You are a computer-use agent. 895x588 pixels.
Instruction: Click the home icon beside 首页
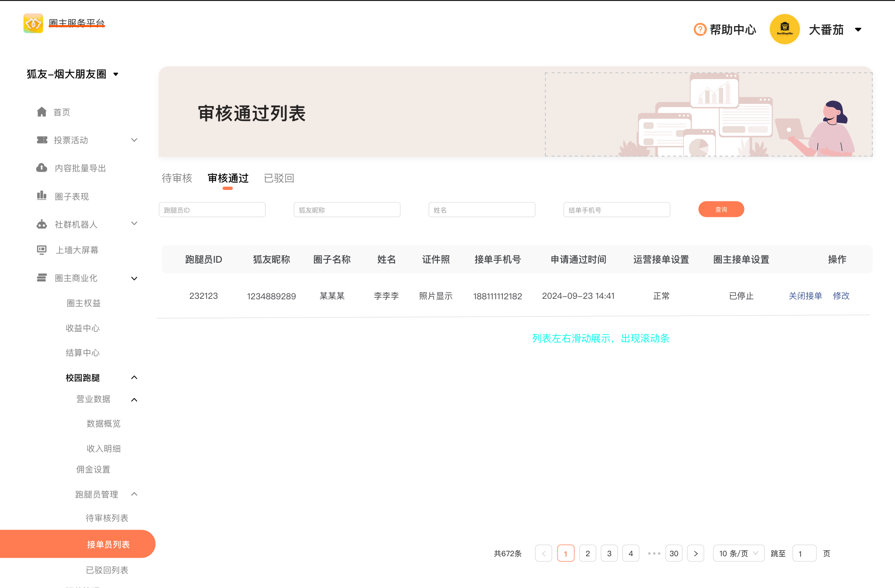tap(42, 112)
